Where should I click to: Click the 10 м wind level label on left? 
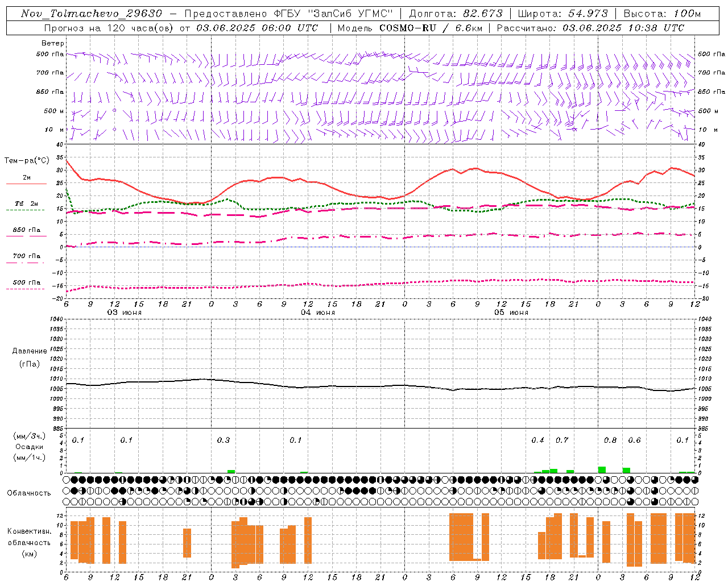[54, 130]
